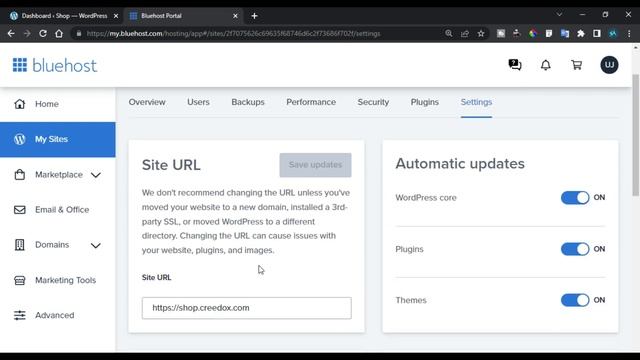Expand the Domains chevron
640x360 pixels.
[x=96, y=245]
